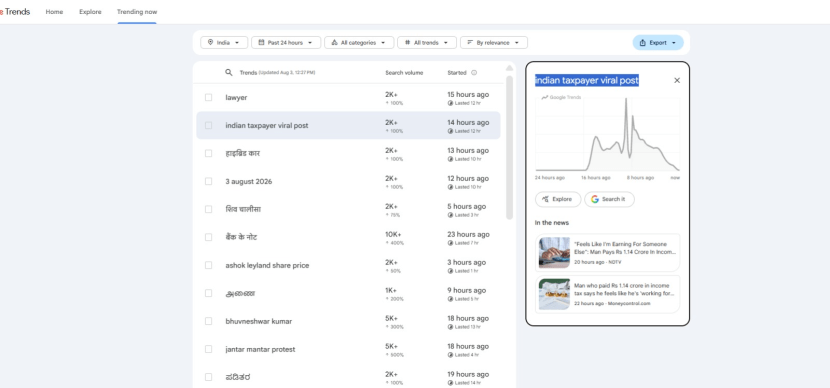Click the scroll up arrow of the trends list
Viewport: 830px width, 388px height.
(x=509, y=68)
